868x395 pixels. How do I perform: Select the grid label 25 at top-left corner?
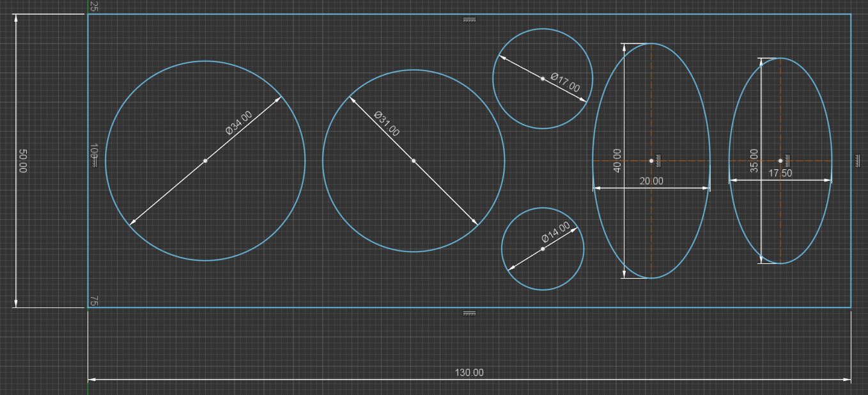pyautogui.click(x=93, y=6)
